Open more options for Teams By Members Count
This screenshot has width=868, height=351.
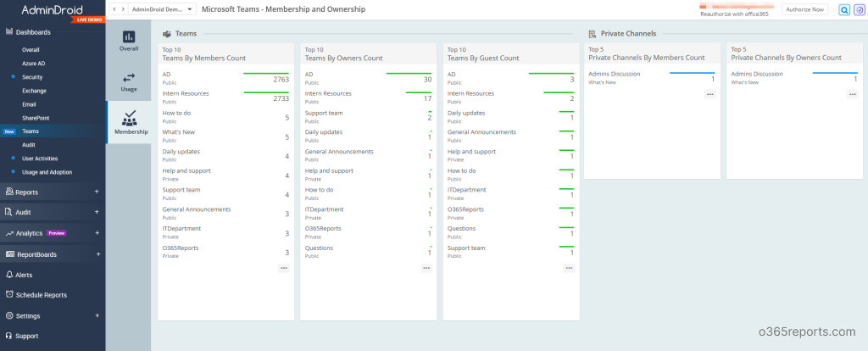click(x=284, y=268)
